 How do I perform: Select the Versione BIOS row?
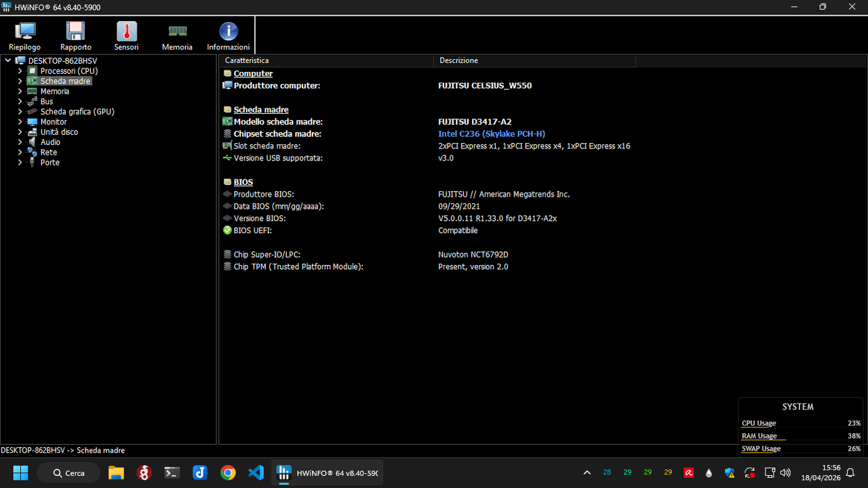click(x=428, y=219)
